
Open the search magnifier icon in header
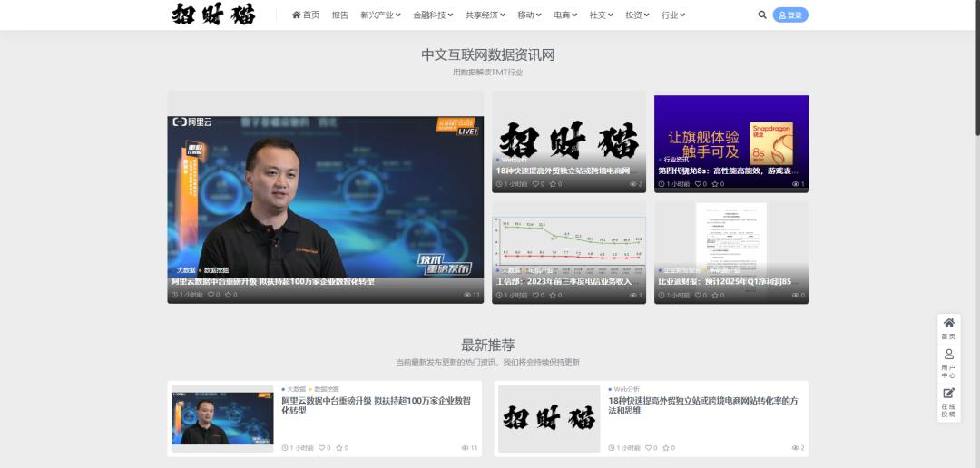762,15
